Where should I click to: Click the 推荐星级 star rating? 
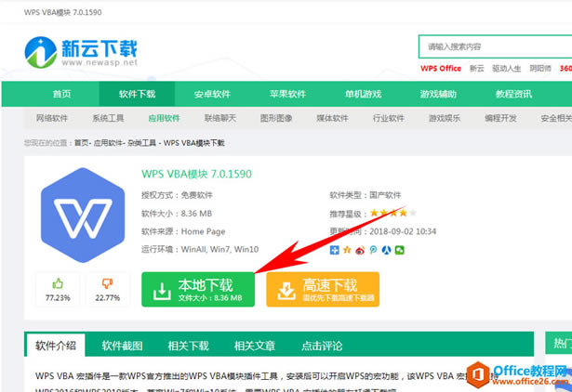(392, 213)
